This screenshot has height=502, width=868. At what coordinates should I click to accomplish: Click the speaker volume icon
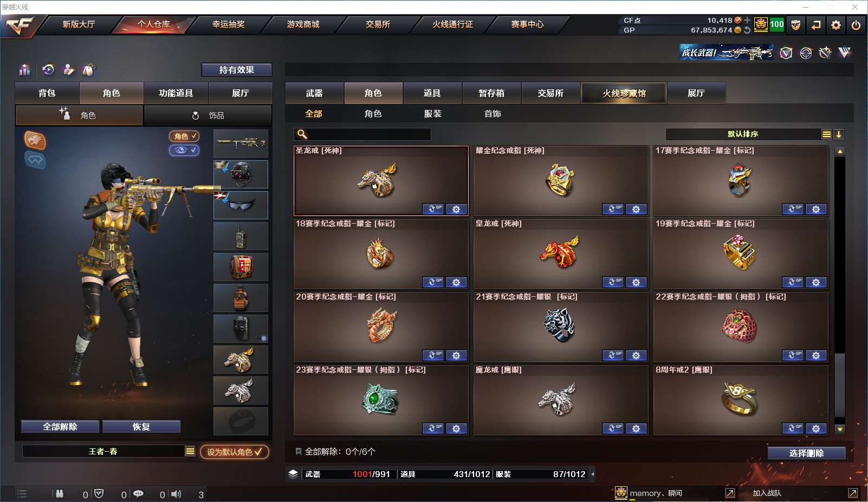pyautogui.click(x=176, y=494)
